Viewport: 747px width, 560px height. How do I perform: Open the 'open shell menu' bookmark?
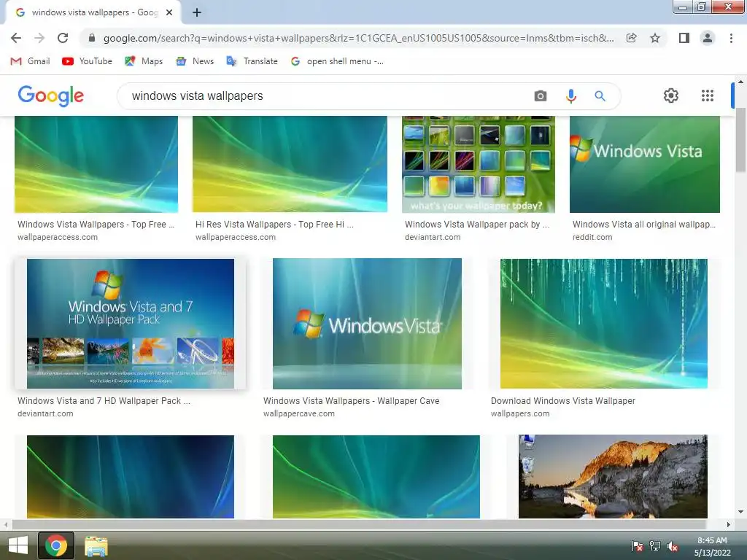click(337, 61)
